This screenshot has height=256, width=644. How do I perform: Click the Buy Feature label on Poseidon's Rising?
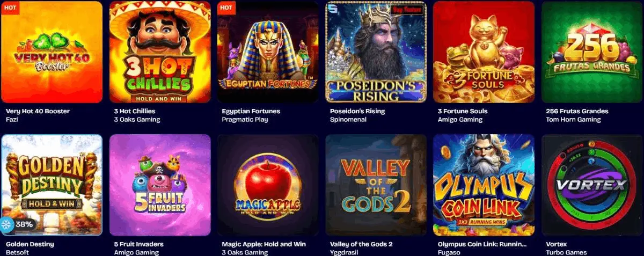(x=406, y=9)
